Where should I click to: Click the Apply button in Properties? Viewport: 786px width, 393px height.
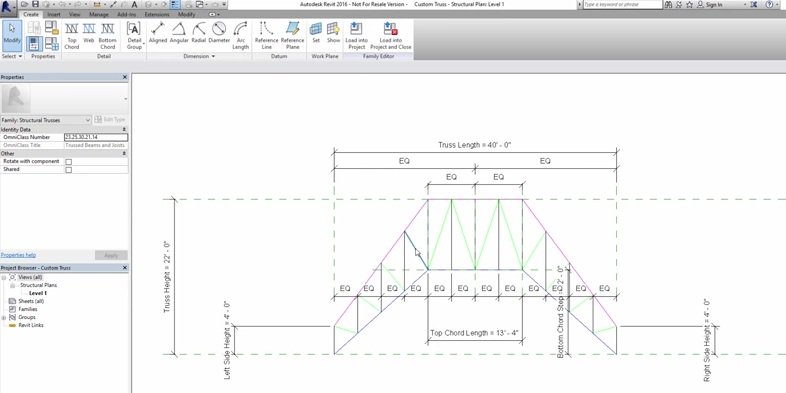111,255
